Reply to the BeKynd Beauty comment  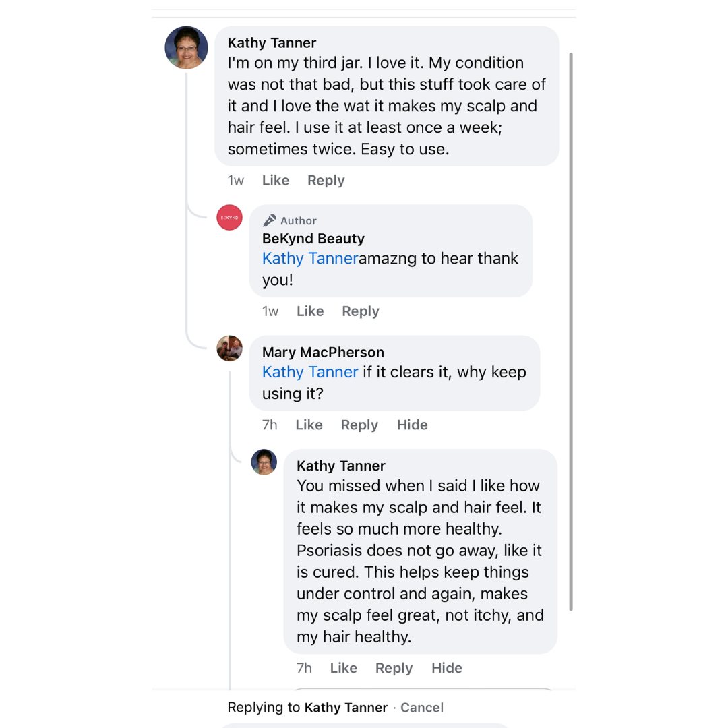click(x=360, y=311)
